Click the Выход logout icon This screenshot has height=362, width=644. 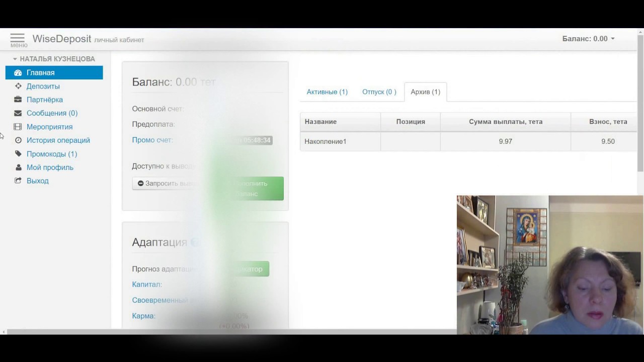point(18,180)
